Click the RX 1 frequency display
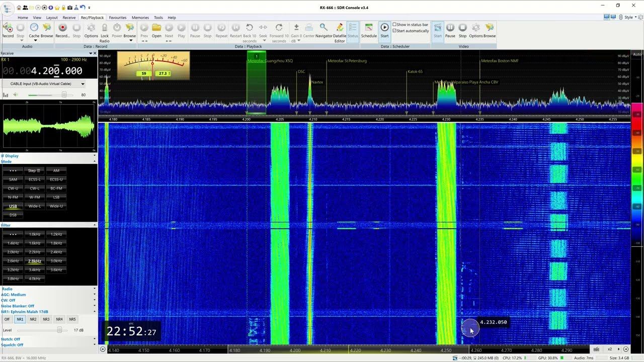Screen dimensions: 644x362 coord(42,71)
